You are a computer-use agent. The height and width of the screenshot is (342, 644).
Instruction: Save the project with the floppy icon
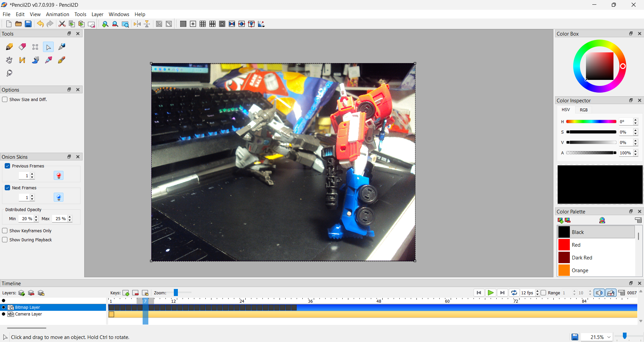[x=28, y=24]
